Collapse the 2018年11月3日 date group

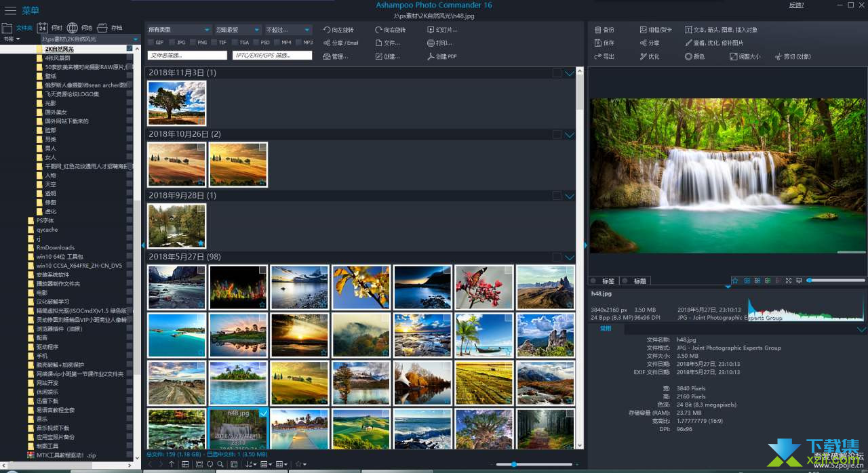569,73
